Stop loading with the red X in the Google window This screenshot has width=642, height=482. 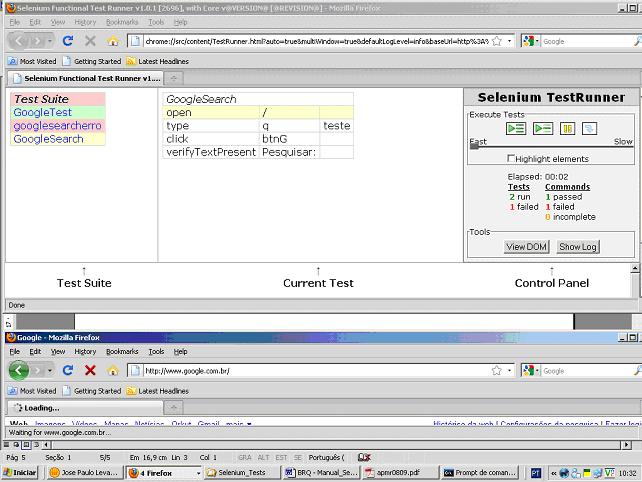(90, 370)
